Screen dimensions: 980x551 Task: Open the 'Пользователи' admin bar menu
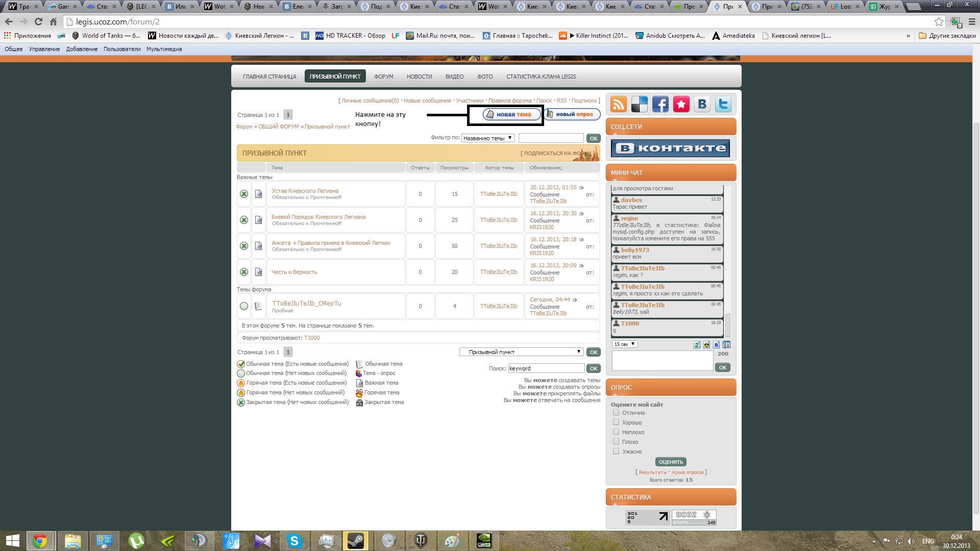pyautogui.click(x=122, y=49)
